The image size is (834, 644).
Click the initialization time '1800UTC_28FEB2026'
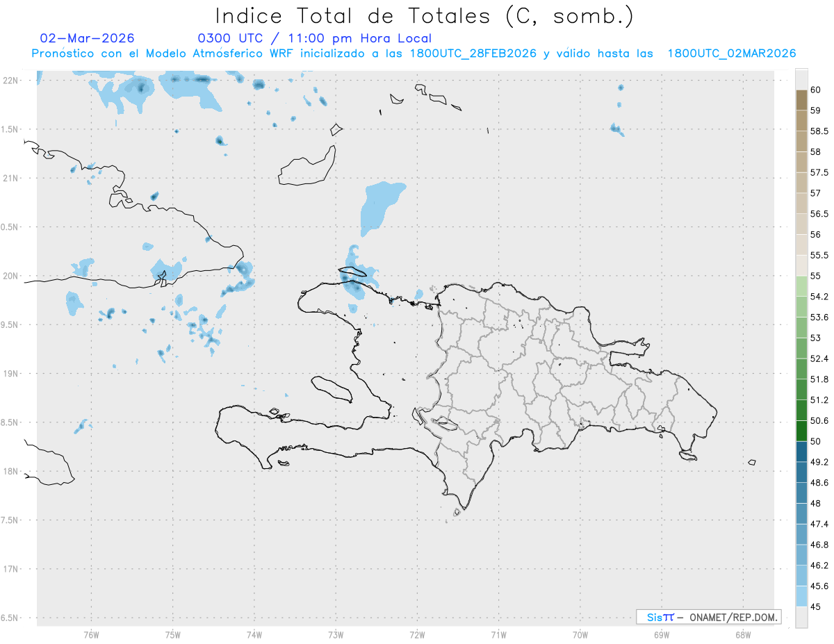click(473, 53)
